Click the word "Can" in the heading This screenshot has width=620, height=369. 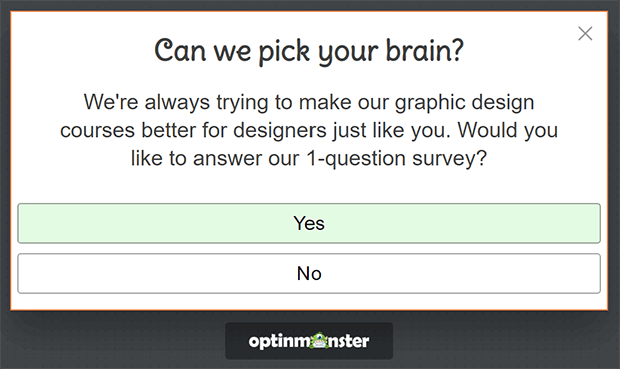point(180,51)
